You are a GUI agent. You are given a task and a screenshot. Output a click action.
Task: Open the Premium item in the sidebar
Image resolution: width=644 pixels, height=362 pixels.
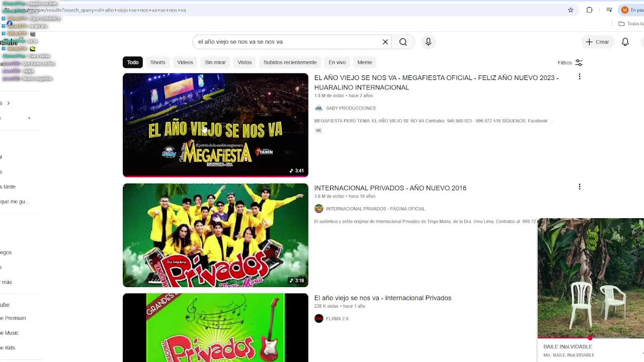(13, 318)
